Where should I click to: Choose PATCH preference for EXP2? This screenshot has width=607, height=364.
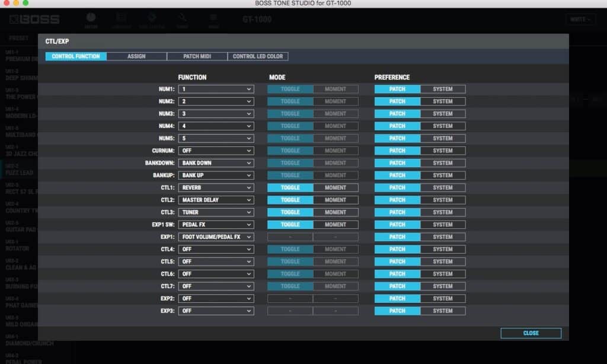tap(397, 299)
